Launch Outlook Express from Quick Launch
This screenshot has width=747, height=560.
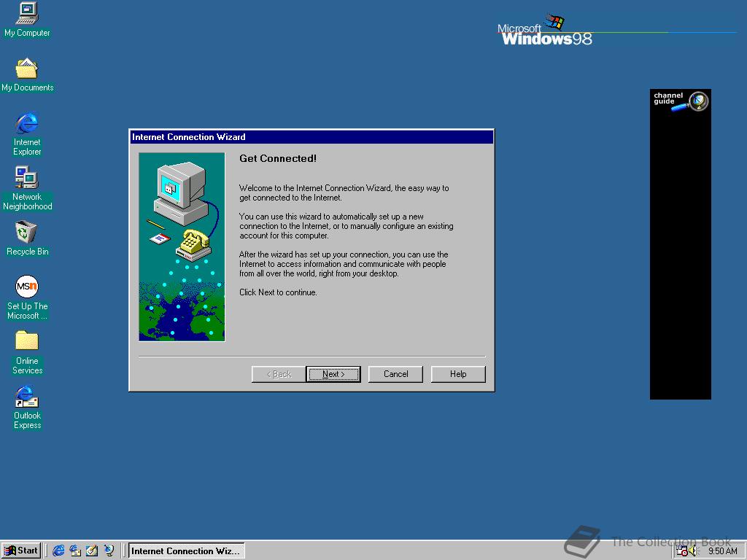coord(75,551)
